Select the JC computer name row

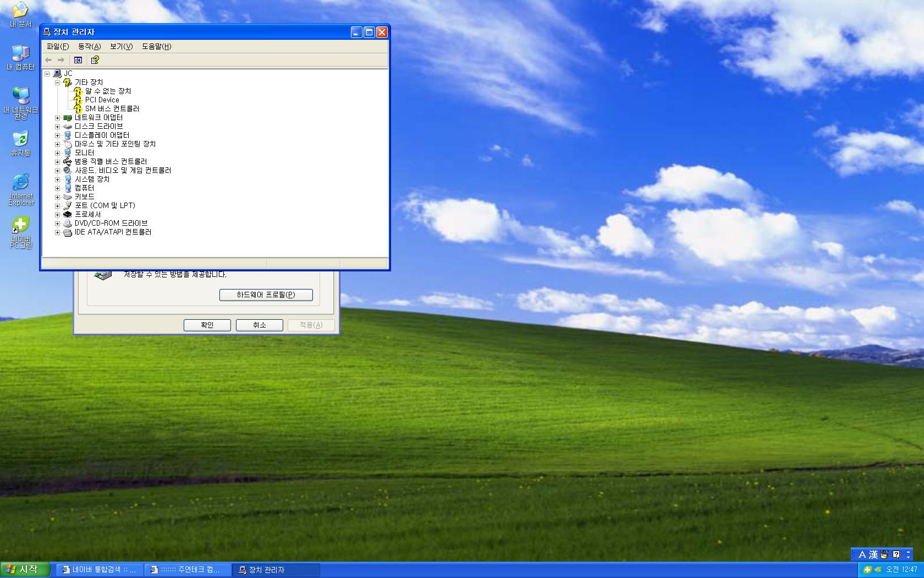(68, 73)
